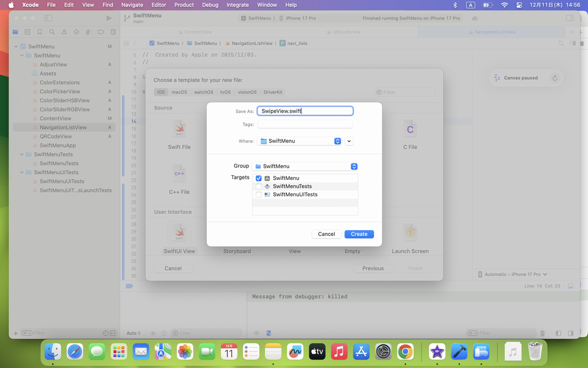
Task: Cancel the Save As dialog
Action: 326,234
